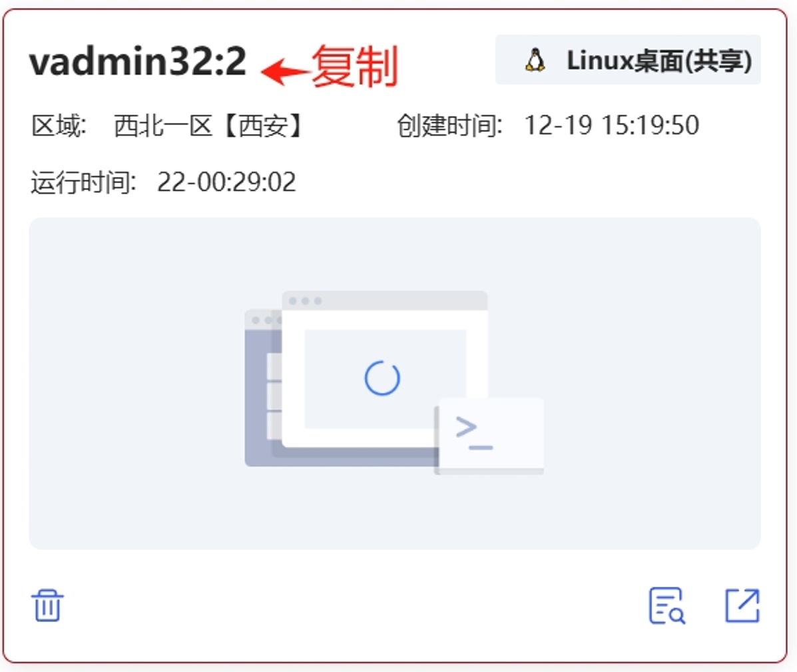The width and height of the screenshot is (797, 672).
Task: Click empty space in the card footer
Action: 356,605
